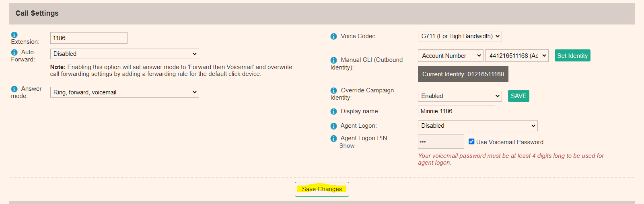The image size is (644, 204).
Task: Open the Answer mode dropdown
Action: (124, 92)
